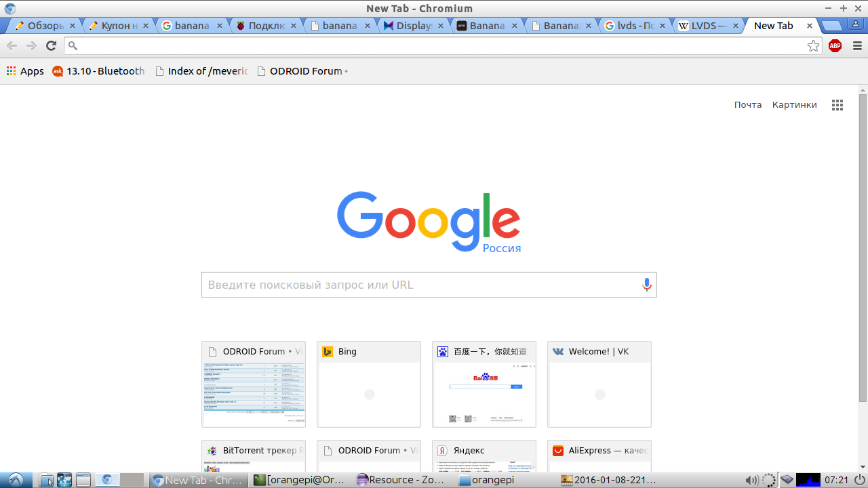Screen dimensions: 868x488
Task: Click the CPU usage monitor graph
Action: 808,480
